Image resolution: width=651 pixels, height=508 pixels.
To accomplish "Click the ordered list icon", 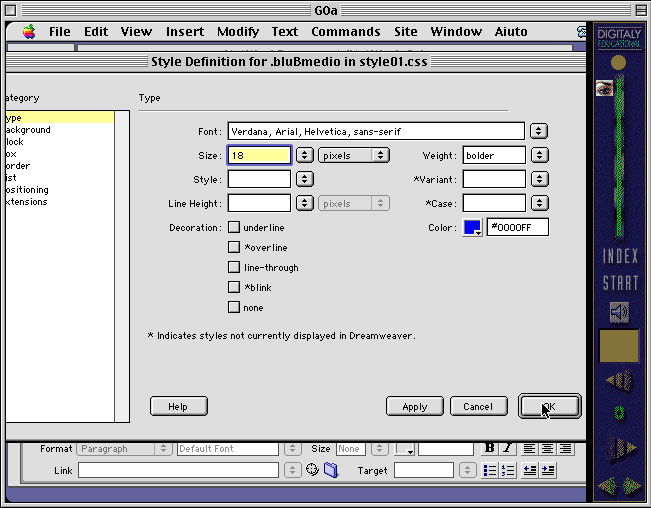I will pyautogui.click(x=508, y=470).
